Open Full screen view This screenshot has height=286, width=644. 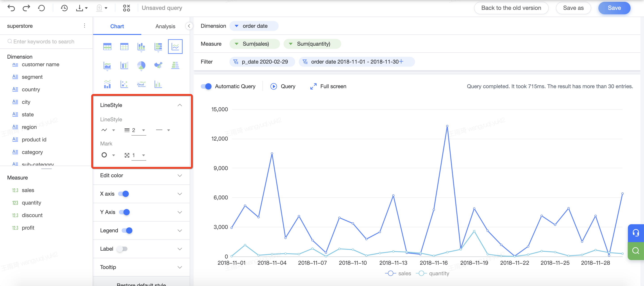point(328,87)
